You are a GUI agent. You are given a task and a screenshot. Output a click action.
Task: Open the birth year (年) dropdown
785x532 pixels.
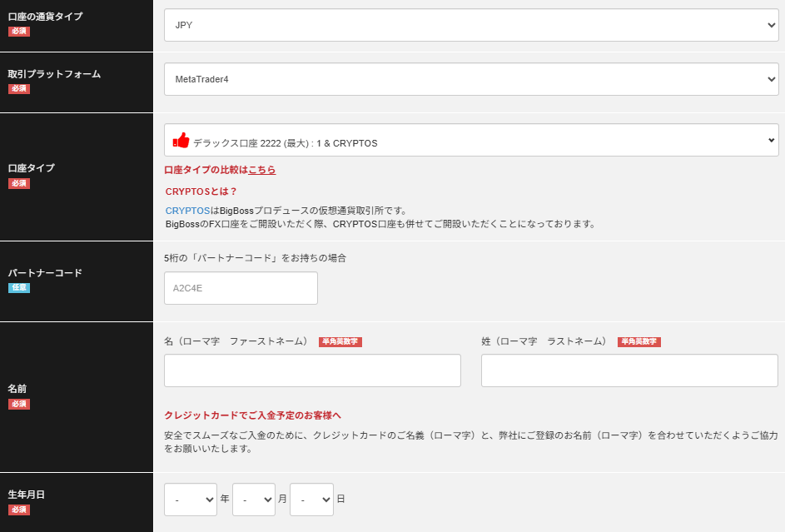[191, 500]
